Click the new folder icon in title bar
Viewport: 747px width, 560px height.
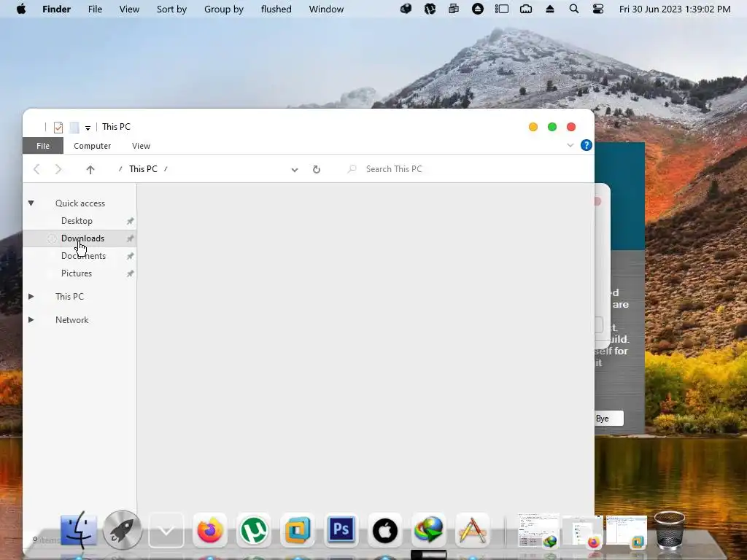pos(74,127)
